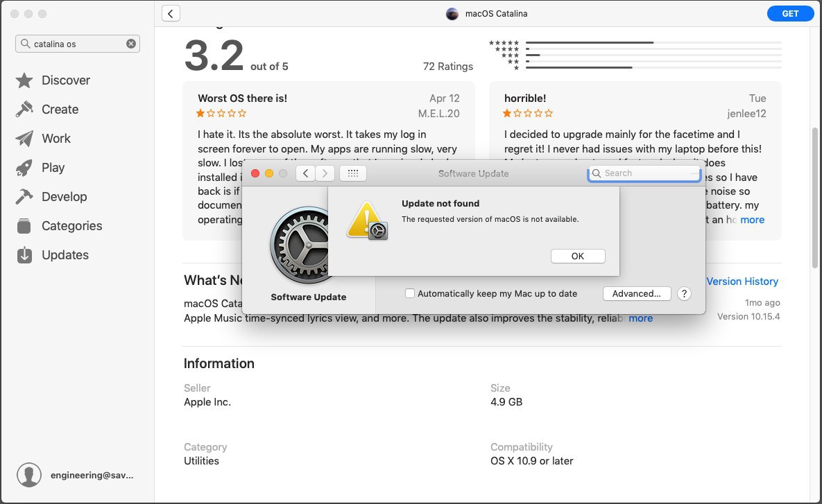Click the five-star rating bar

(653, 42)
